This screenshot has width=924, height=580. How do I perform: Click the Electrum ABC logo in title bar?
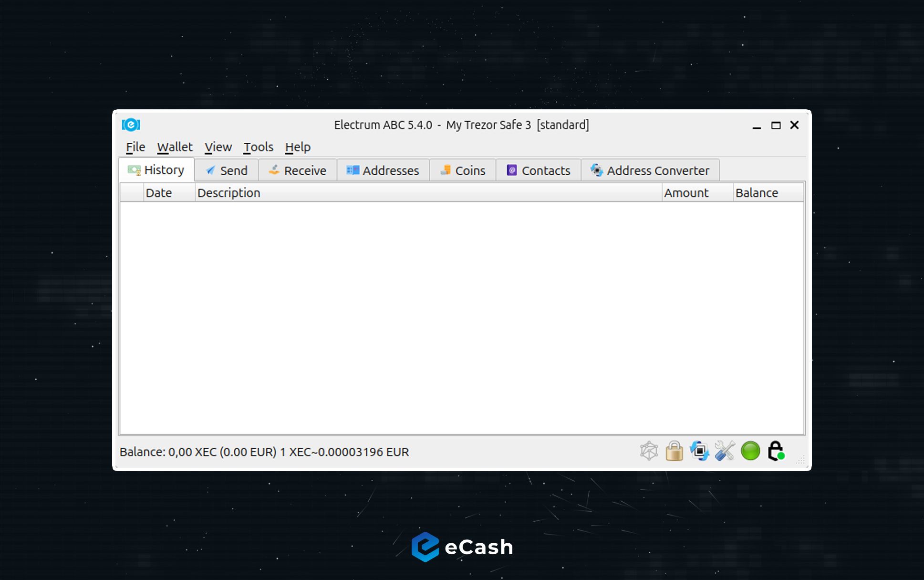tap(131, 125)
